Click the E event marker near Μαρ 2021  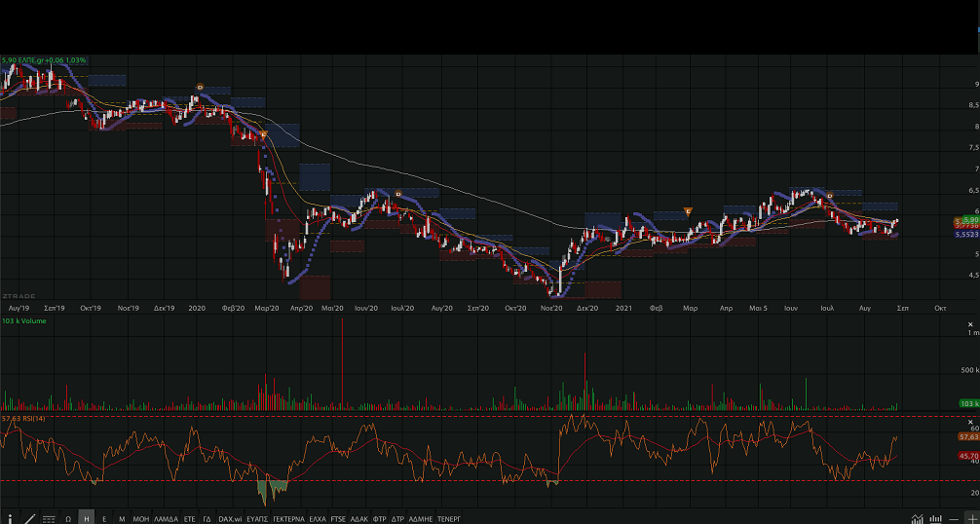tap(688, 211)
